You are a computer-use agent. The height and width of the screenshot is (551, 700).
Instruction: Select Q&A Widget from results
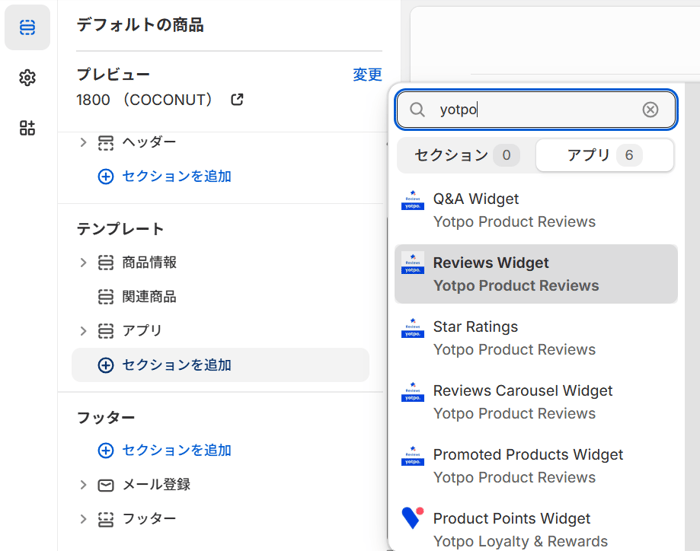tap(536, 210)
